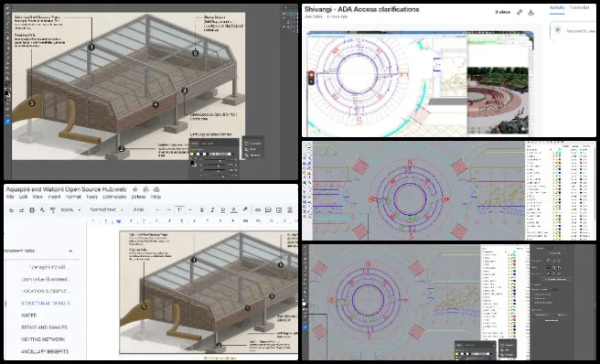The height and width of the screenshot is (364, 600).
Task: Click the Aquapini and Walipini document title
Action: coord(66,189)
